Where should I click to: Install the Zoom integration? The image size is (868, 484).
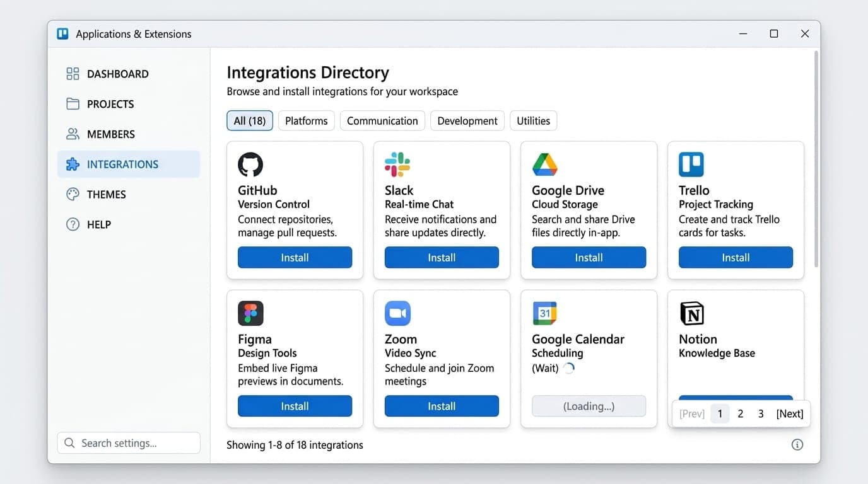point(442,406)
